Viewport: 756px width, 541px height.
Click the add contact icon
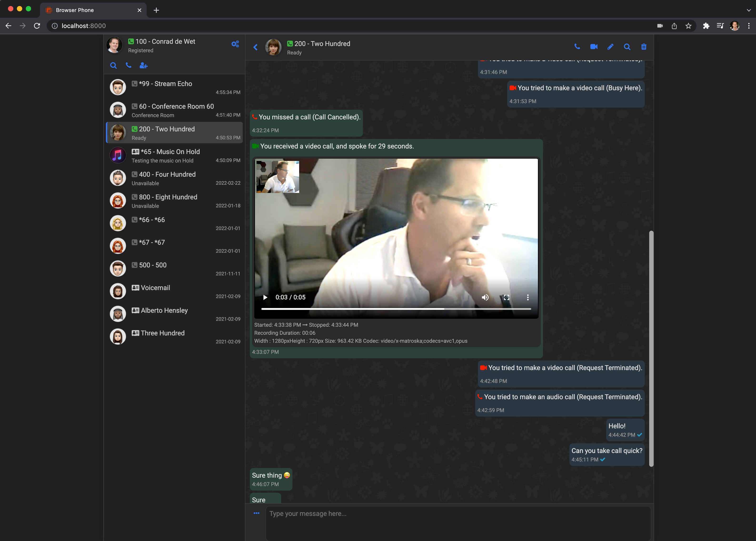pyautogui.click(x=144, y=66)
